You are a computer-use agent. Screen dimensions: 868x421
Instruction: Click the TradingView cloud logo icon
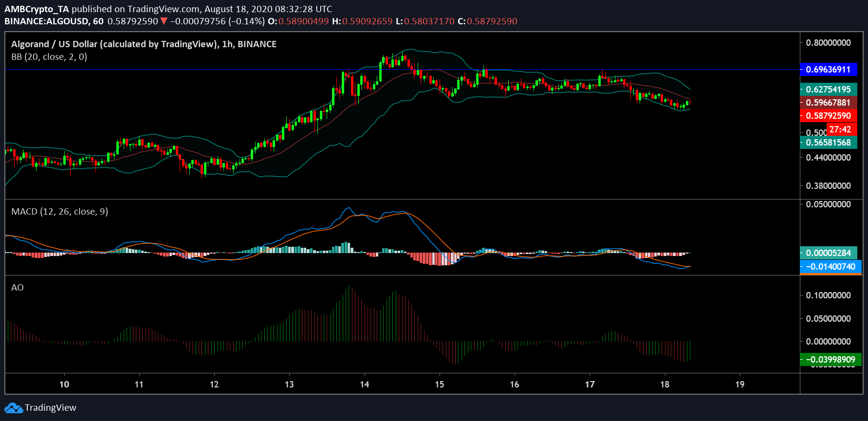coord(14,408)
